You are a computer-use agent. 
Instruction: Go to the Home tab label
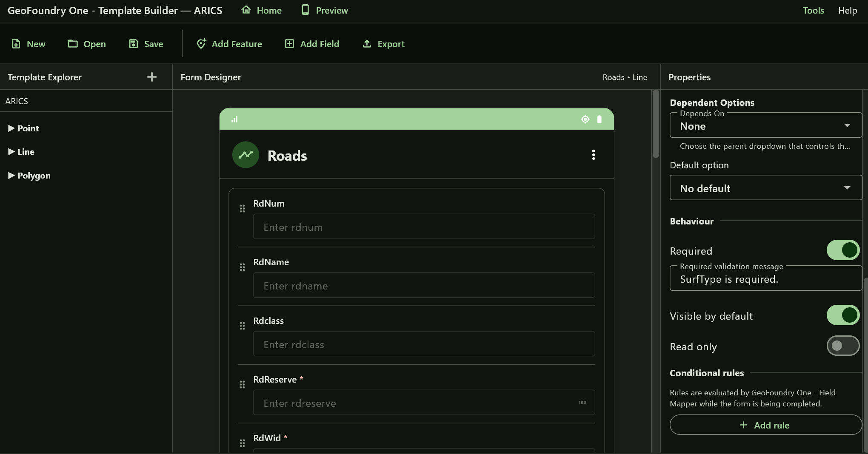(269, 10)
